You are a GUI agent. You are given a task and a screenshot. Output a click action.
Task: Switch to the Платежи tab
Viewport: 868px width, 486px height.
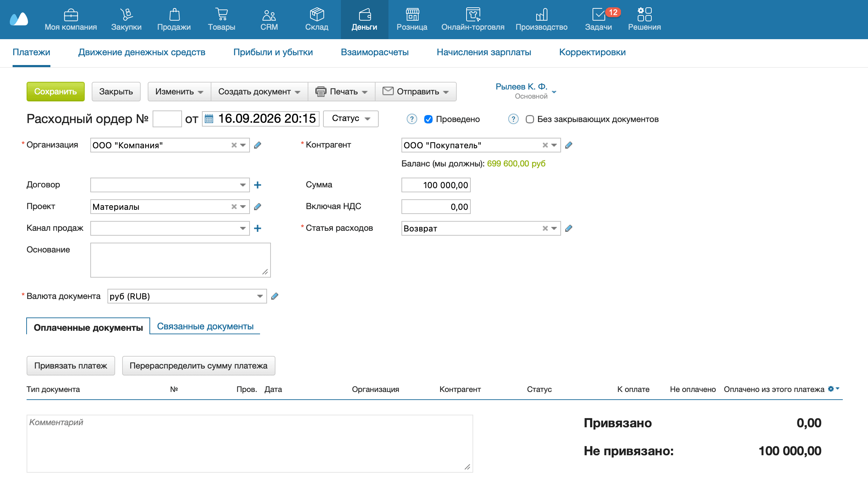(31, 52)
